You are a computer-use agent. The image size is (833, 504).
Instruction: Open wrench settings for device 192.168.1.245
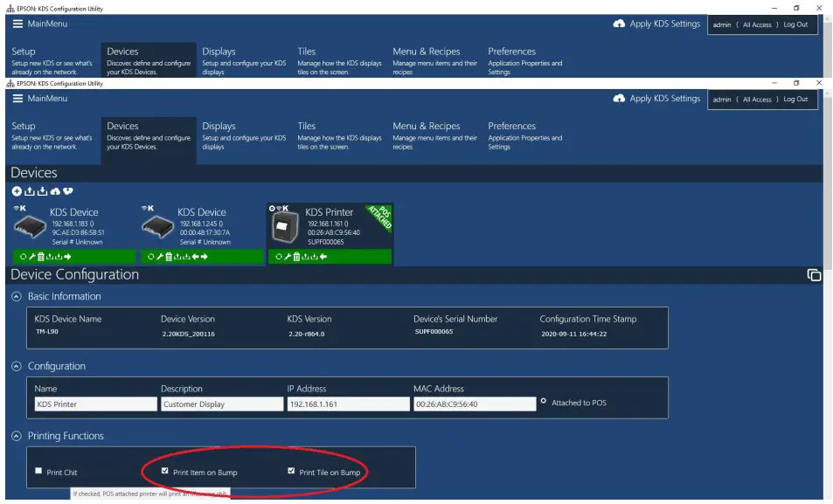point(160,257)
